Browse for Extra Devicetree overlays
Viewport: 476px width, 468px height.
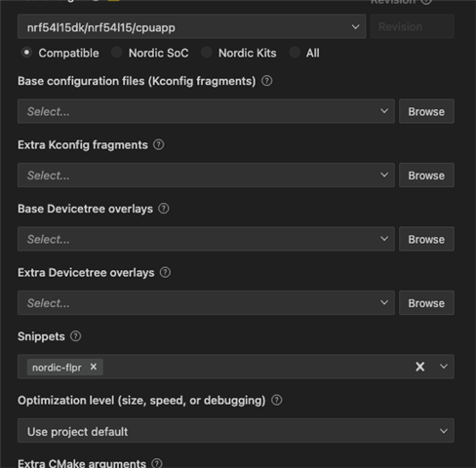426,303
